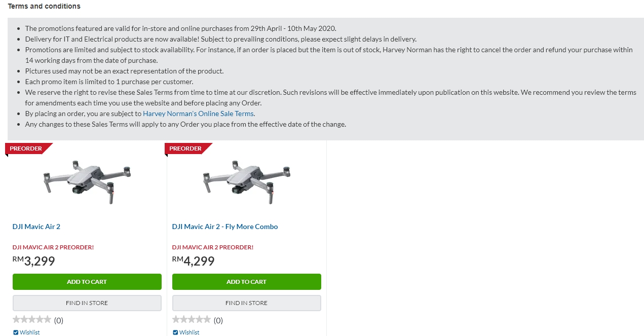Open the Fly More Combo drone image

(x=246, y=180)
